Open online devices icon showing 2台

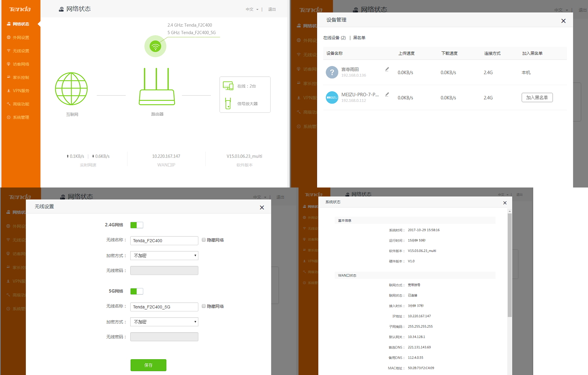[x=228, y=86]
